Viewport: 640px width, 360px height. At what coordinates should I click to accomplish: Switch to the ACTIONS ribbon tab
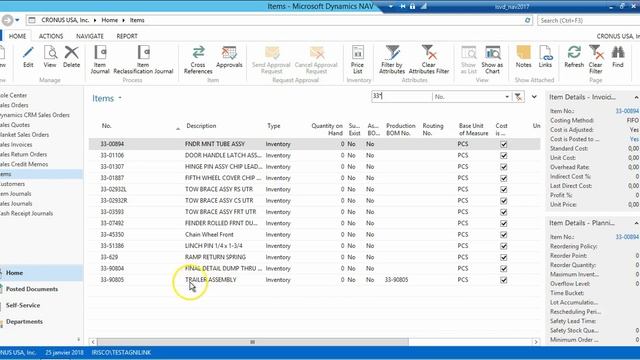(x=51, y=36)
